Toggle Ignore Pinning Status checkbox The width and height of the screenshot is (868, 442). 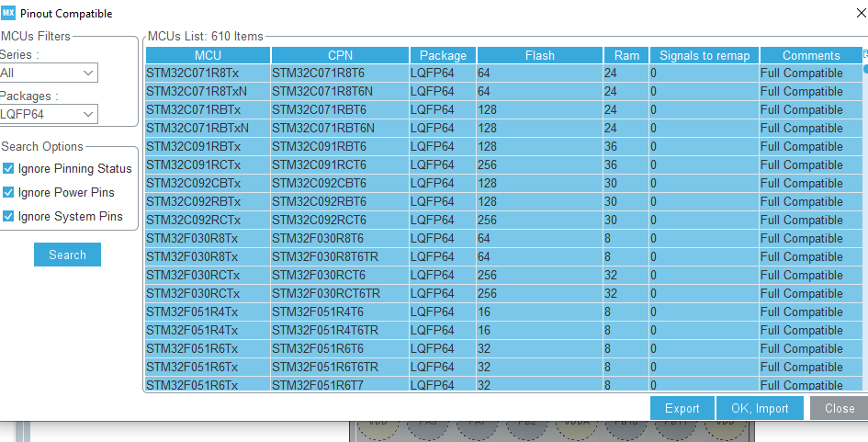click(8, 168)
